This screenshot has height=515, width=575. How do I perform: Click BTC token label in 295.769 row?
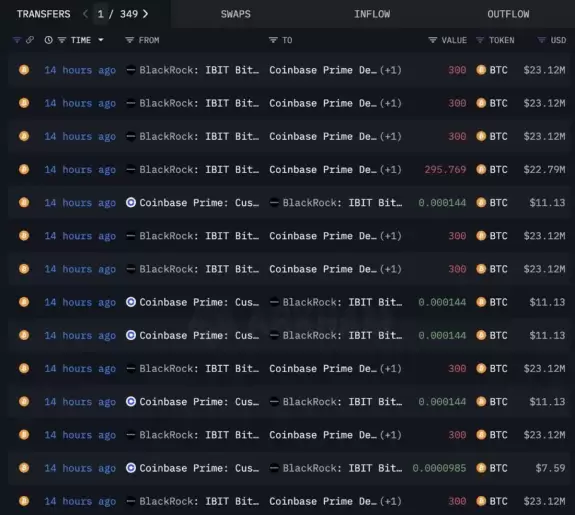coord(499,169)
